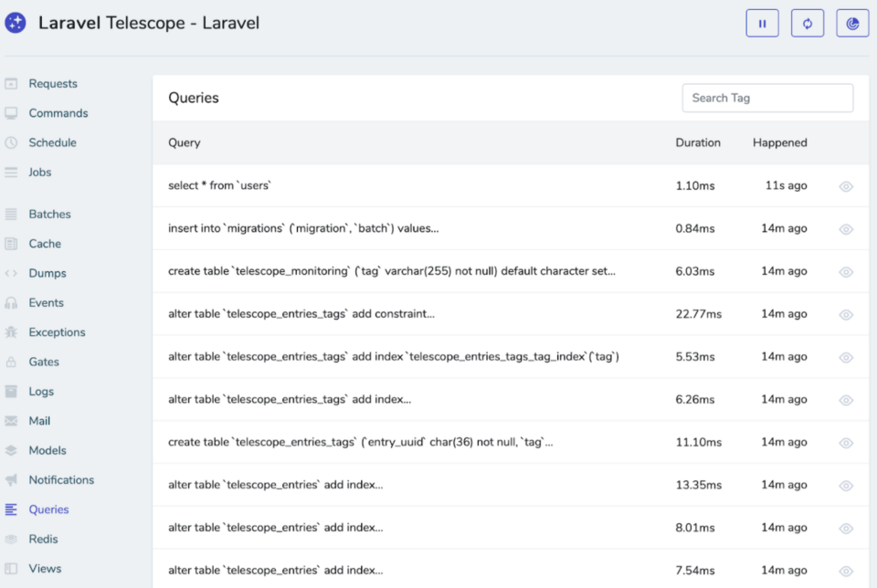Click the "create table `telescope_monitoring`" query text
The image size is (877, 588).
pyautogui.click(x=392, y=271)
